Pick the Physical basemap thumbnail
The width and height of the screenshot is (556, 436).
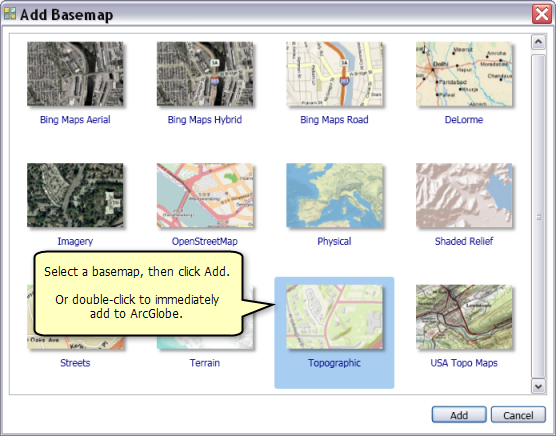pyautogui.click(x=334, y=195)
